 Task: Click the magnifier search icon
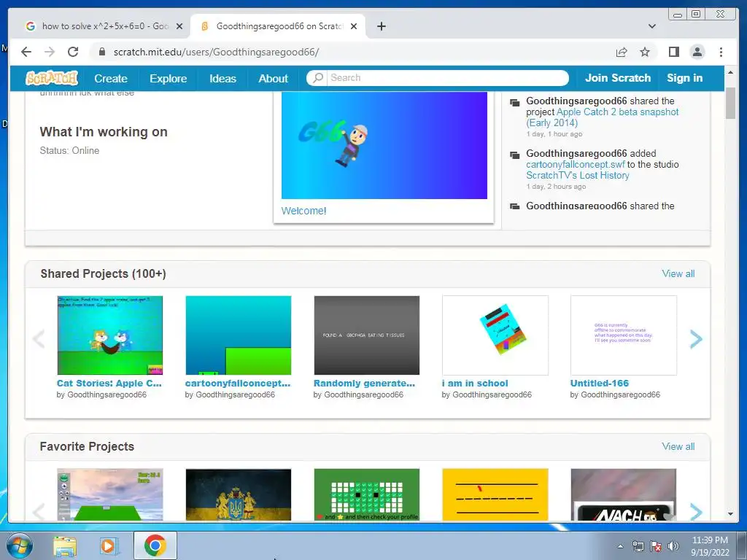click(x=318, y=77)
